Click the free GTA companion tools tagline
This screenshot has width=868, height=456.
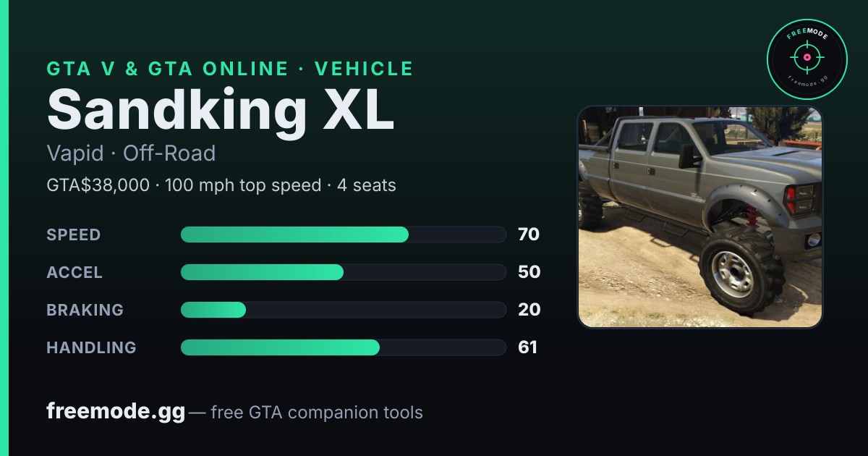tap(317, 413)
